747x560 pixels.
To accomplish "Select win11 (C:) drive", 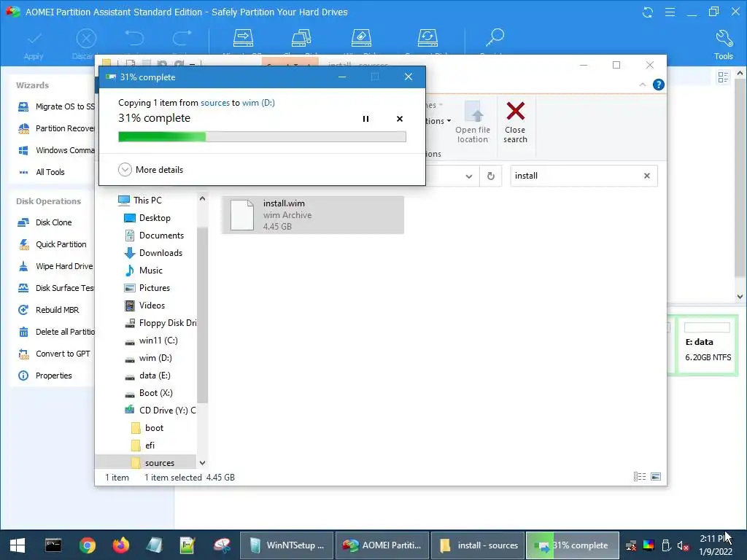I will point(150,341).
